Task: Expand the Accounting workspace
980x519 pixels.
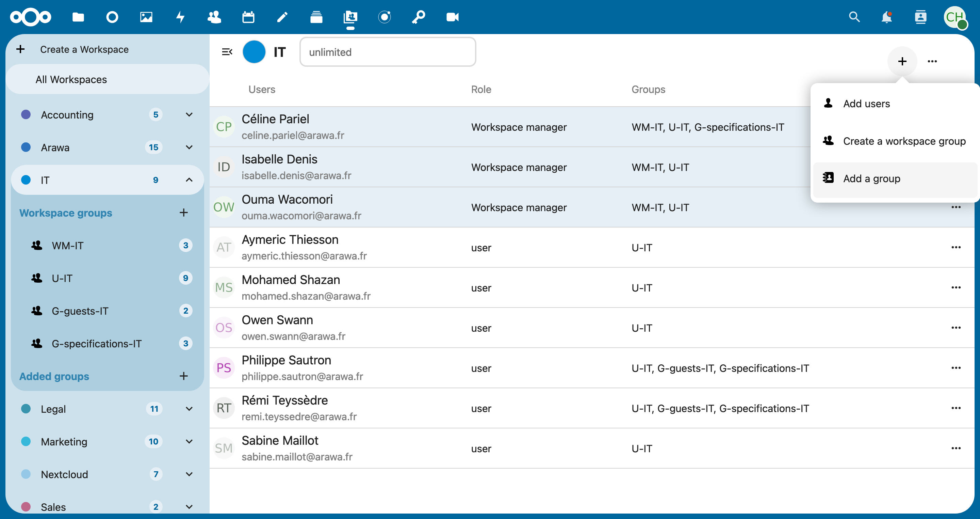Action: (x=189, y=115)
